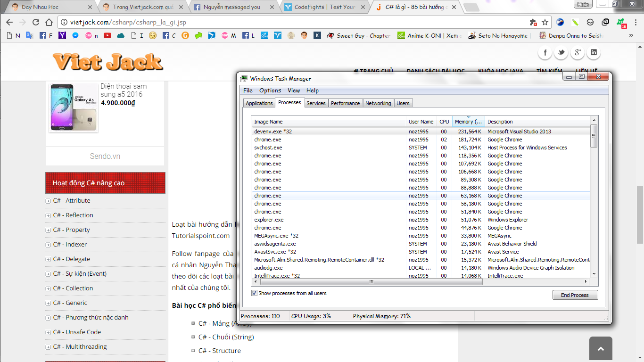Viewport: 644px width, 362px height.
Task: Click the LinkedIn social icon
Action: pyautogui.click(x=594, y=53)
